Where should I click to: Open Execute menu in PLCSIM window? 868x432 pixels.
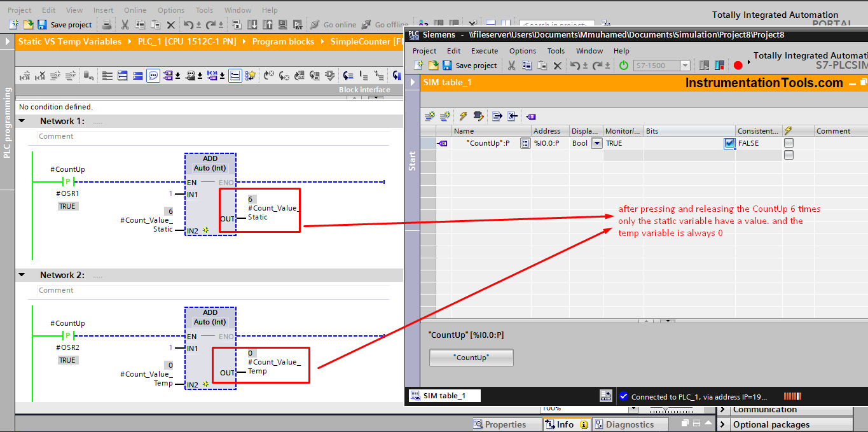click(485, 51)
